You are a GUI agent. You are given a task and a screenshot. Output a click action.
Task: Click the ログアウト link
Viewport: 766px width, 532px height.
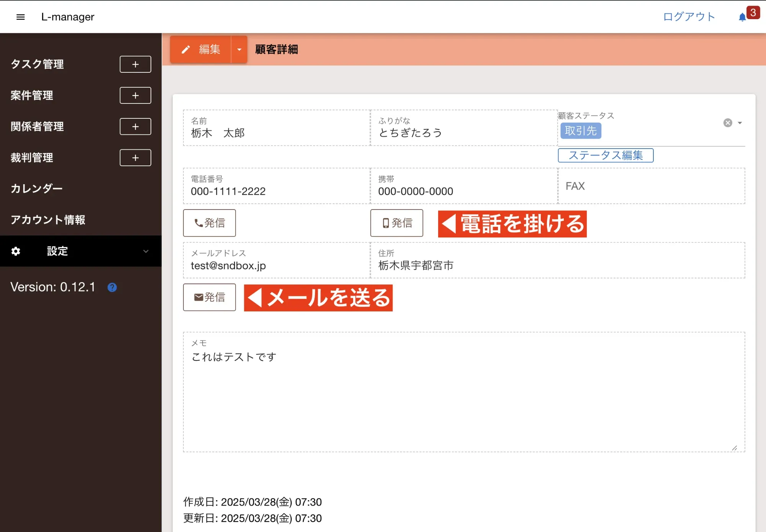click(689, 17)
